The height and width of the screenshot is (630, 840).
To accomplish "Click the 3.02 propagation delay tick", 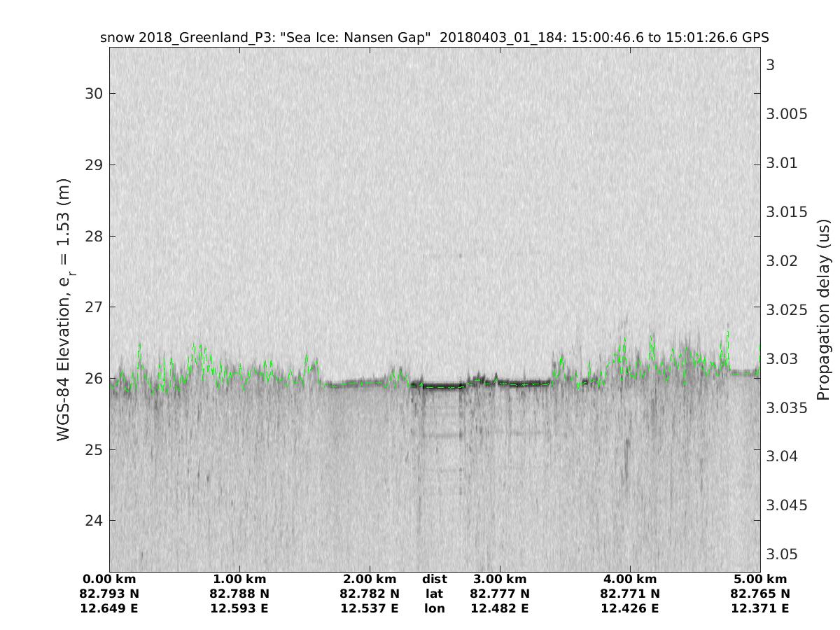I will (x=783, y=260).
